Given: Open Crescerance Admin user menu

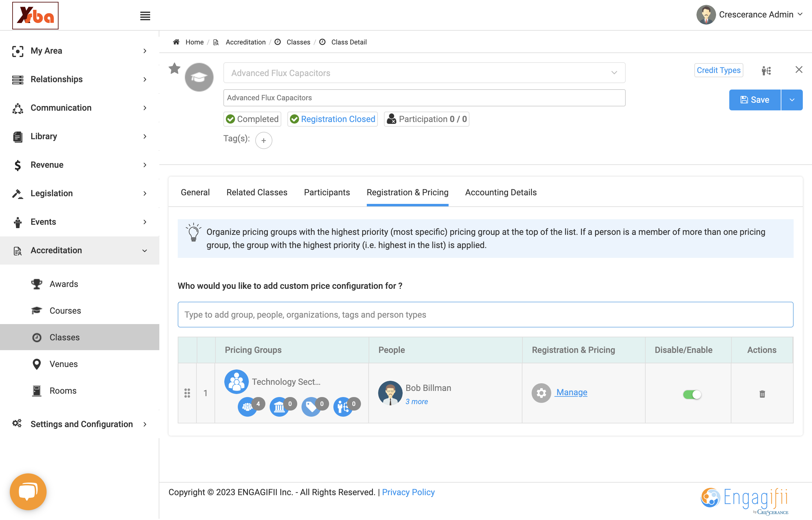Looking at the screenshot, I should pos(749,14).
